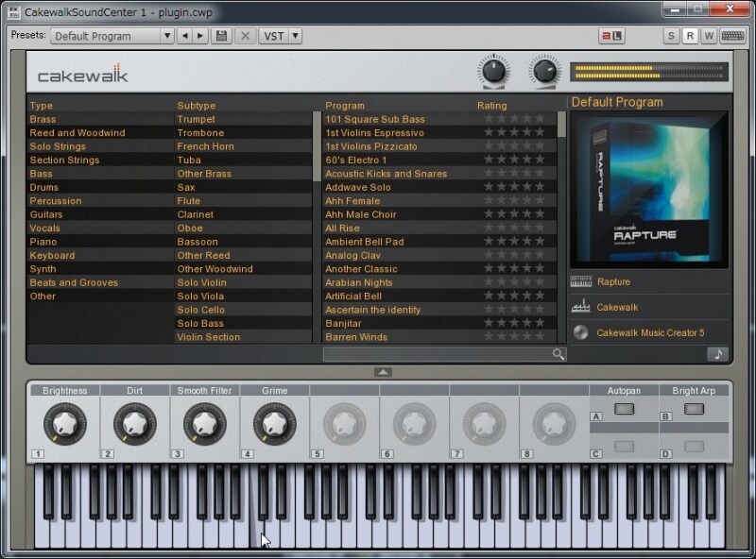Save the preset with the disk icon
This screenshot has width=756, height=559.
click(221, 35)
